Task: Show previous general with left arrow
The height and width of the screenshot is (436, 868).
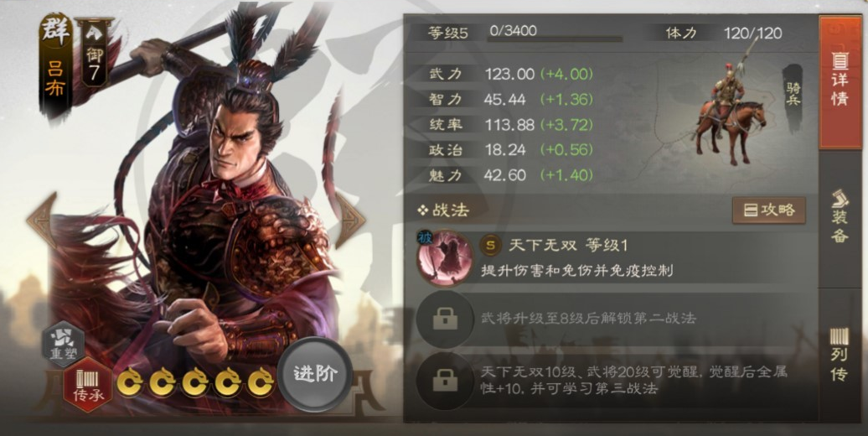Action: (x=43, y=220)
